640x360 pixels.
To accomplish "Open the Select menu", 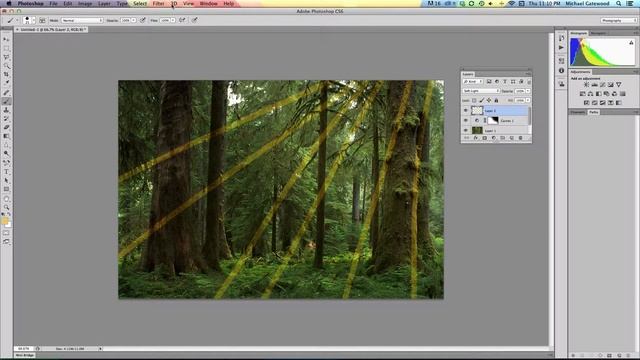I will point(140,3).
